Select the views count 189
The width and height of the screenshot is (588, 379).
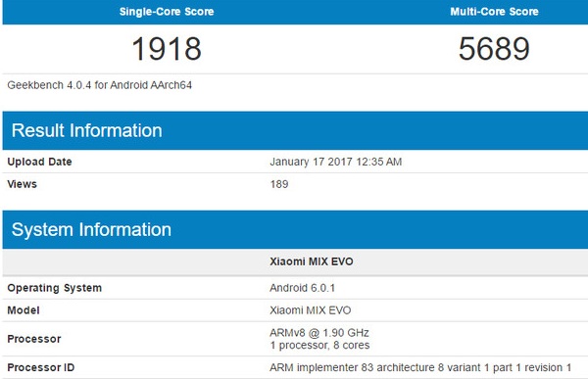coord(279,184)
